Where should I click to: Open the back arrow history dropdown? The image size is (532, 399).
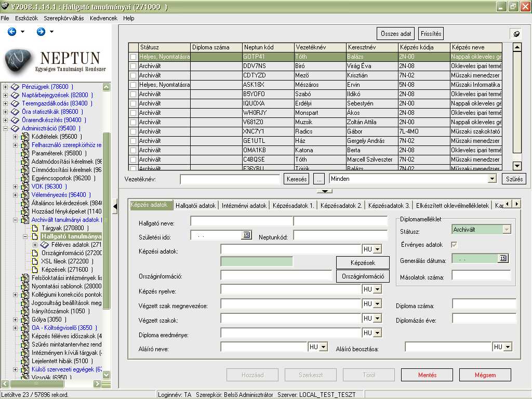[x=22, y=32]
